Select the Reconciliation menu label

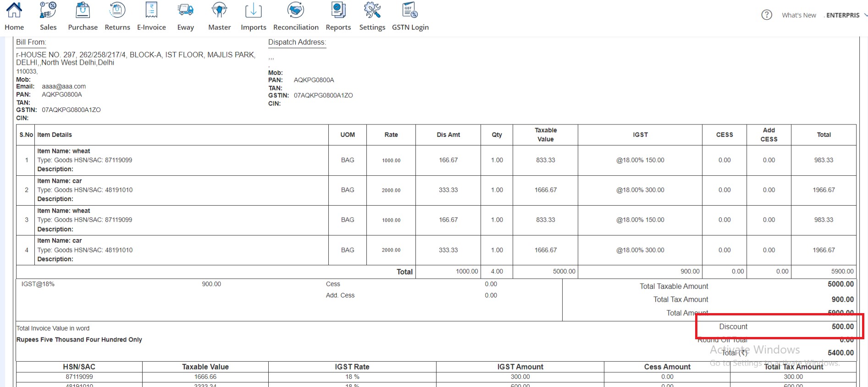point(296,27)
